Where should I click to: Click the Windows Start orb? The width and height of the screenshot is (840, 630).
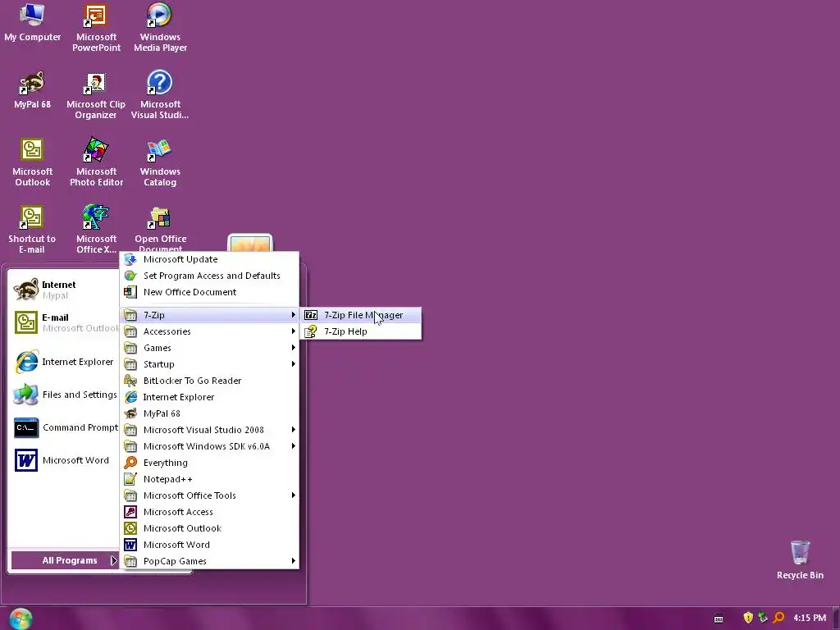[21, 619]
